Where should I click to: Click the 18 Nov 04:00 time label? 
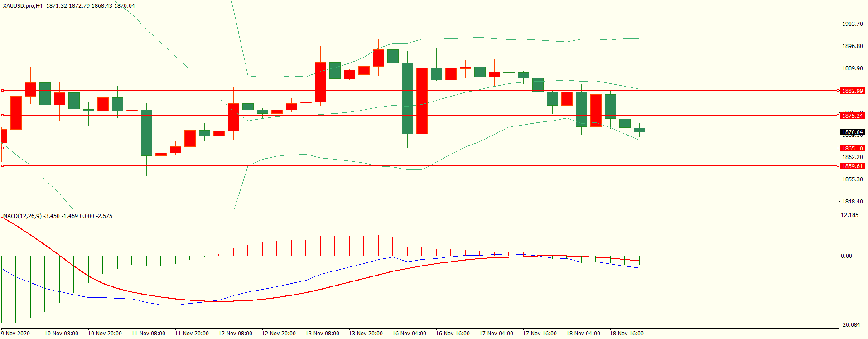pyautogui.click(x=583, y=334)
